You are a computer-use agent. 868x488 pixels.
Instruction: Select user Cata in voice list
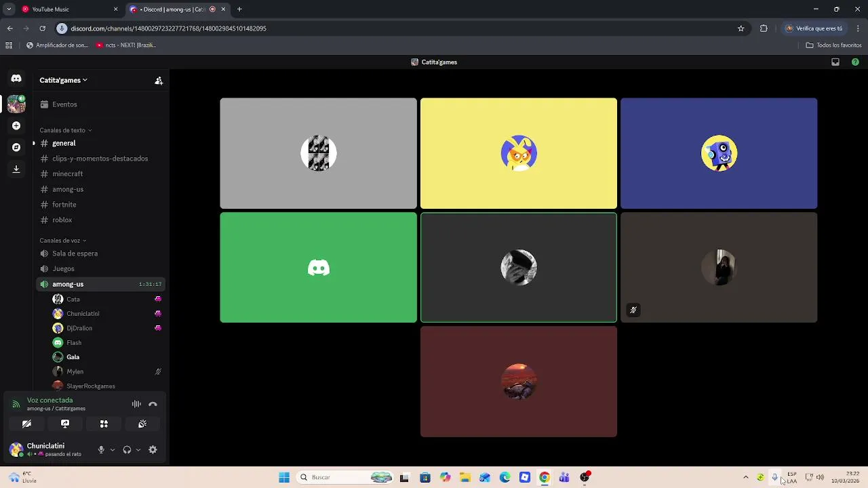[x=107, y=299]
